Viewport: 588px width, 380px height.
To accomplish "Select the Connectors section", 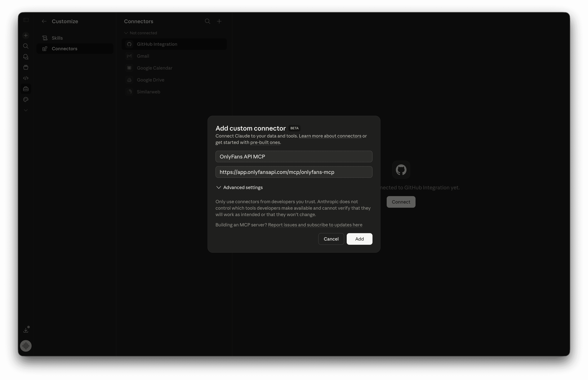I will tap(75, 49).
